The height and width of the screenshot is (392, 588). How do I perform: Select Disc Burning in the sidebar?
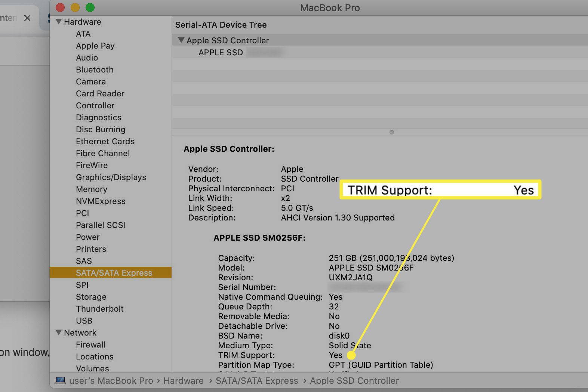[x=101, y=129]
